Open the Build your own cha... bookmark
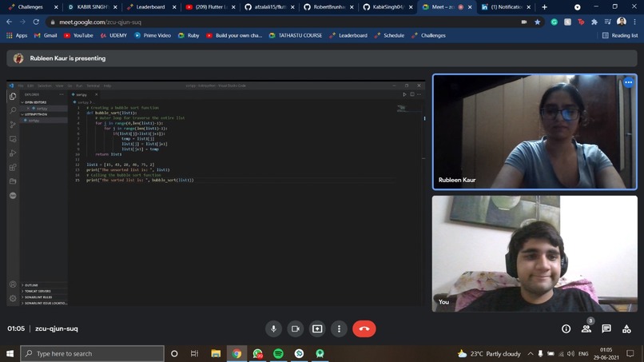Viewport: 644px width, 362px height. (x=233, y=35)
